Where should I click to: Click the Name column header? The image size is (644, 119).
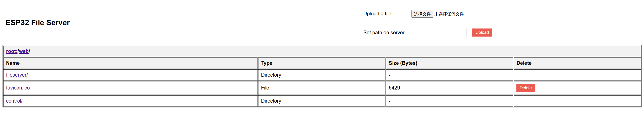[13, 63]
